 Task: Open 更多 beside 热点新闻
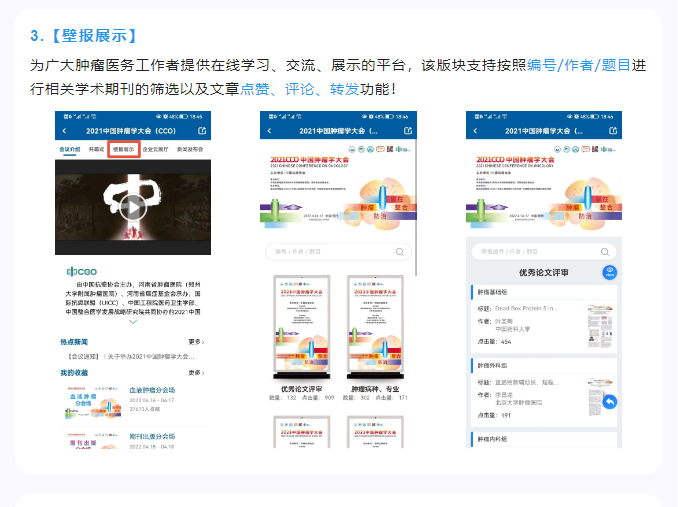(x=196, y=342)
